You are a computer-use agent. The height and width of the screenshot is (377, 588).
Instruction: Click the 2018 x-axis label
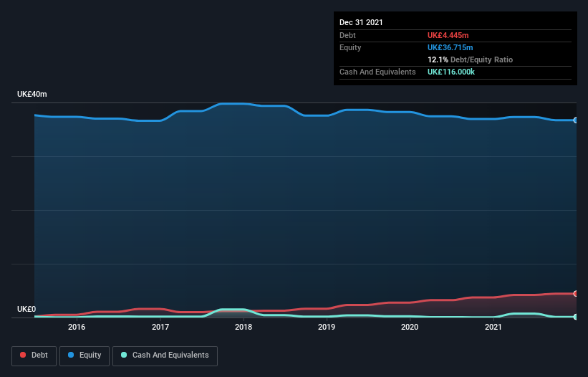244,327
